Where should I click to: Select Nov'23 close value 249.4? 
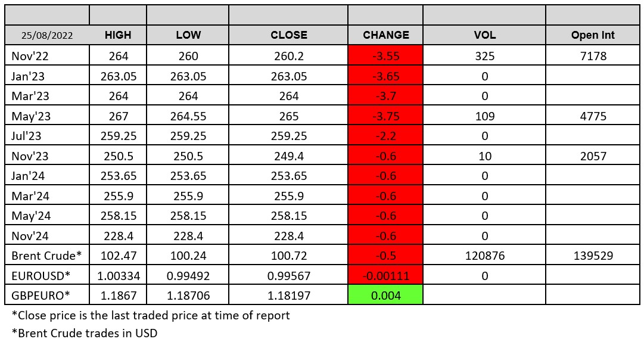point(288,156)
